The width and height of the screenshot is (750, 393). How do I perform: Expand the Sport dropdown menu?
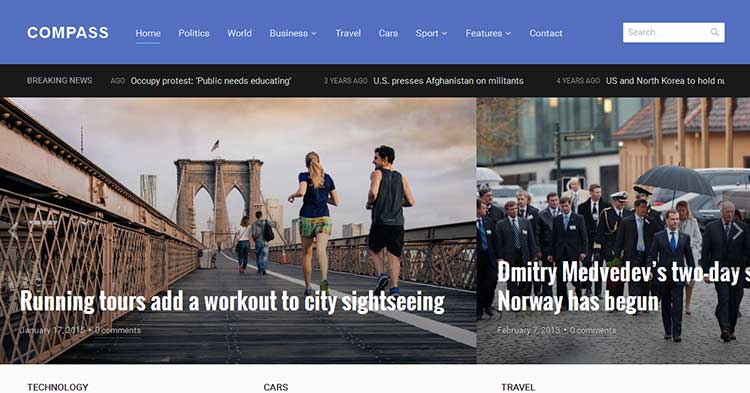tap(431, 33)
